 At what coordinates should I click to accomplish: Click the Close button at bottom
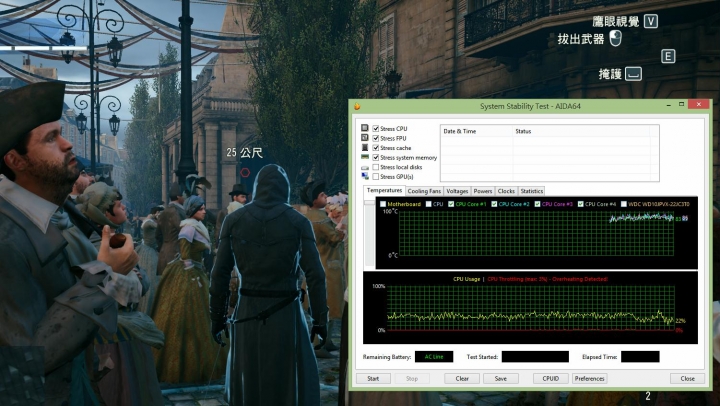tap(687, 378)
